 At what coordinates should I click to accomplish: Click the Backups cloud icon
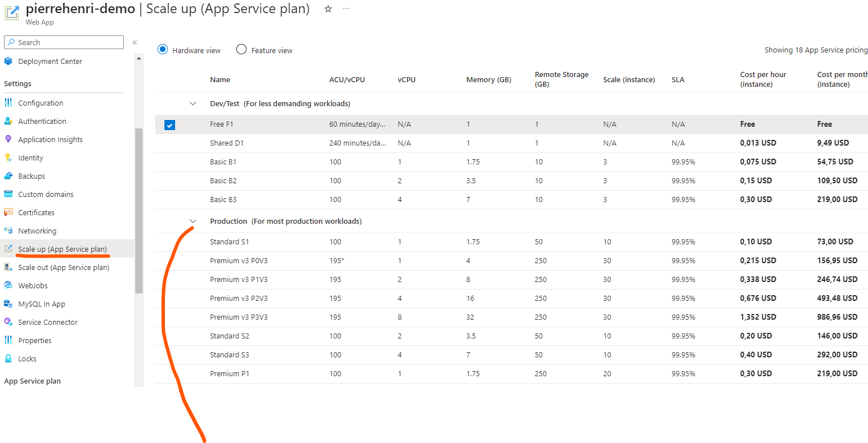[8, 176]
